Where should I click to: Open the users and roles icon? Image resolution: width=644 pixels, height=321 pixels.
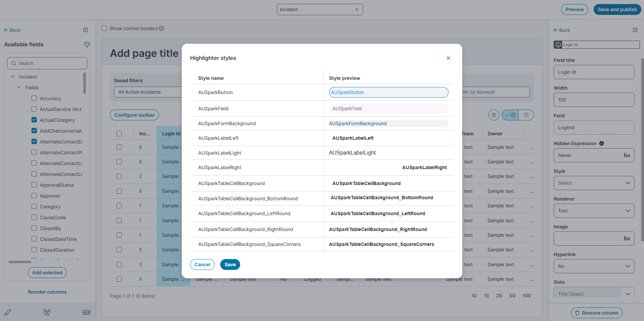pyautogui.click(x=47, y=312)
